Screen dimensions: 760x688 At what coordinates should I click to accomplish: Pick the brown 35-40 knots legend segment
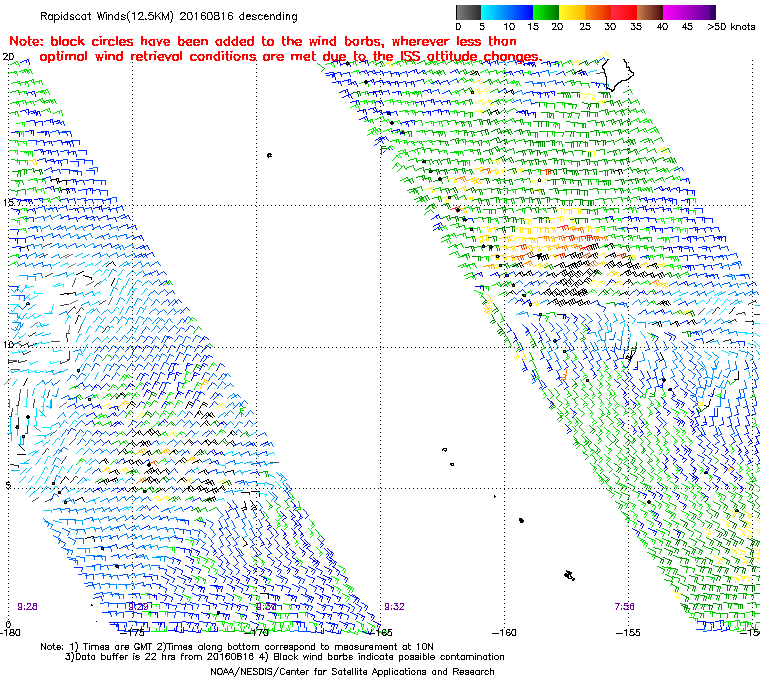pyautogui.click(x=650, y=12)
